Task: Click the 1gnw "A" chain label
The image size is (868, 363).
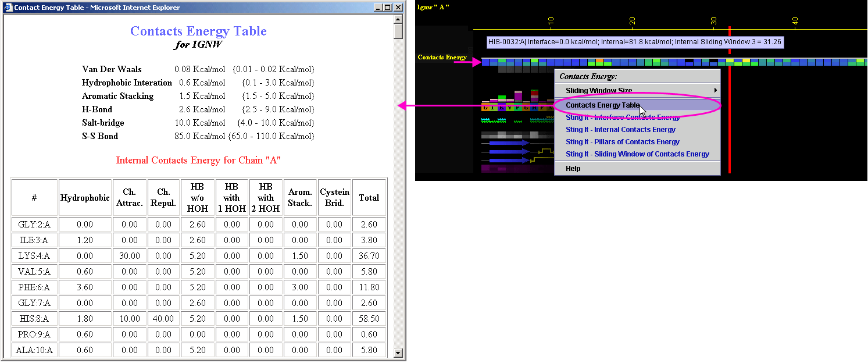Action: 433,7
